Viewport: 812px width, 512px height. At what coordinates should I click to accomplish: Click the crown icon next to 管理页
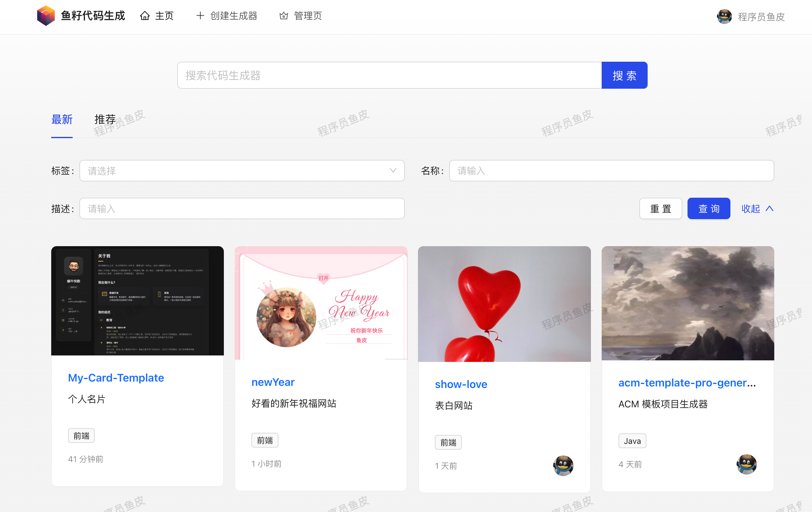[x=284, y=16]
